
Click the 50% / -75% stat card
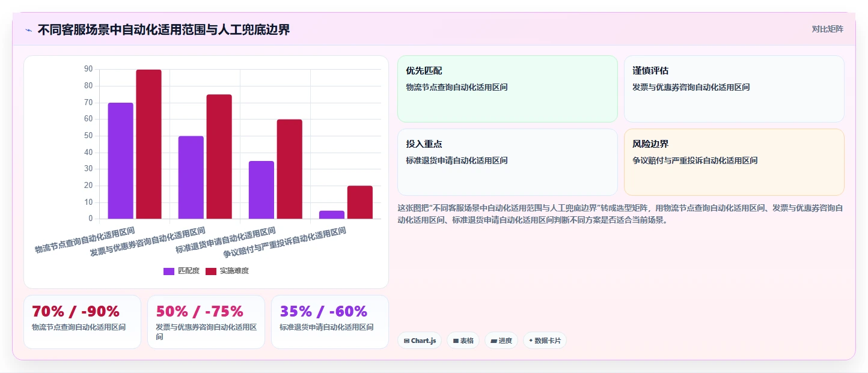pos(206,321)
